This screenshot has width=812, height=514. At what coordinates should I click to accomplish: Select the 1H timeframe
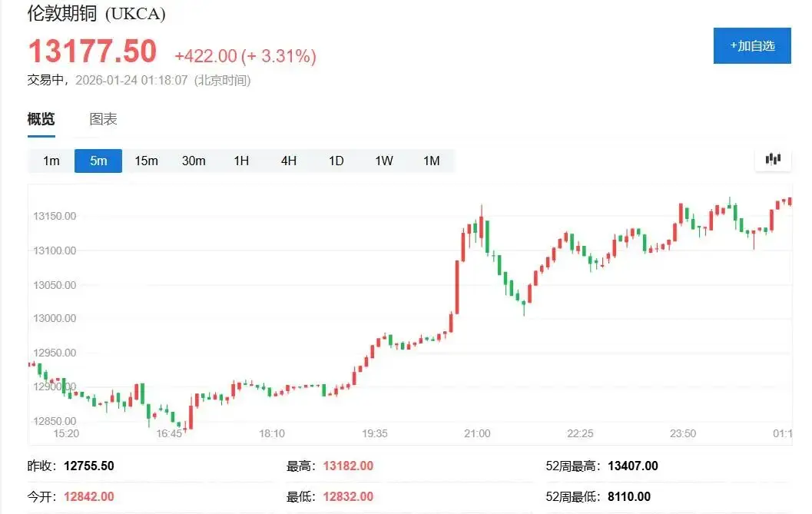[x=240, y=161]
